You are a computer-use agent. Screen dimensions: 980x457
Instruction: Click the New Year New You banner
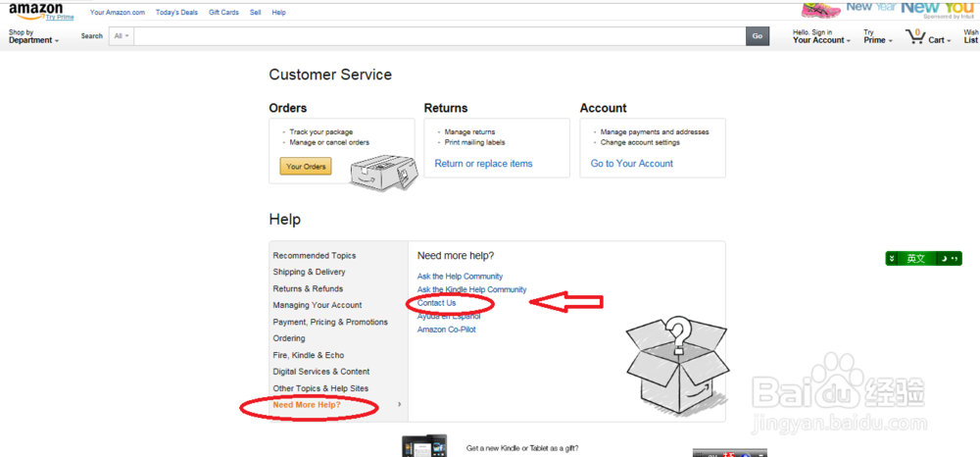(888, 9)
